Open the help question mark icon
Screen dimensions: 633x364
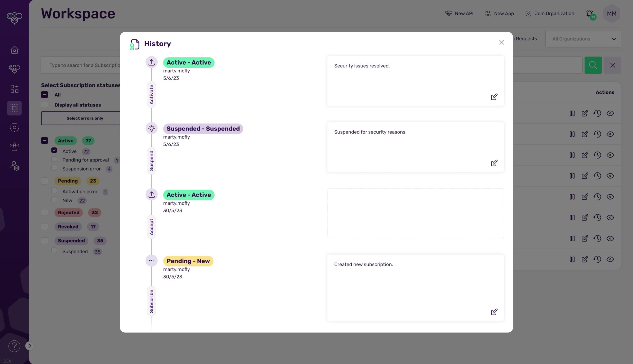click(x=14, y=346)
